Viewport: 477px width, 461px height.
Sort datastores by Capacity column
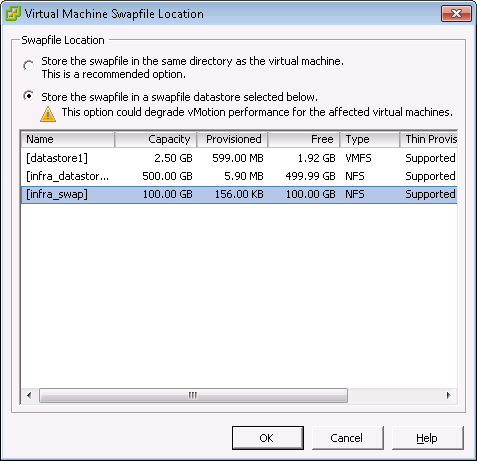(156, 139)
